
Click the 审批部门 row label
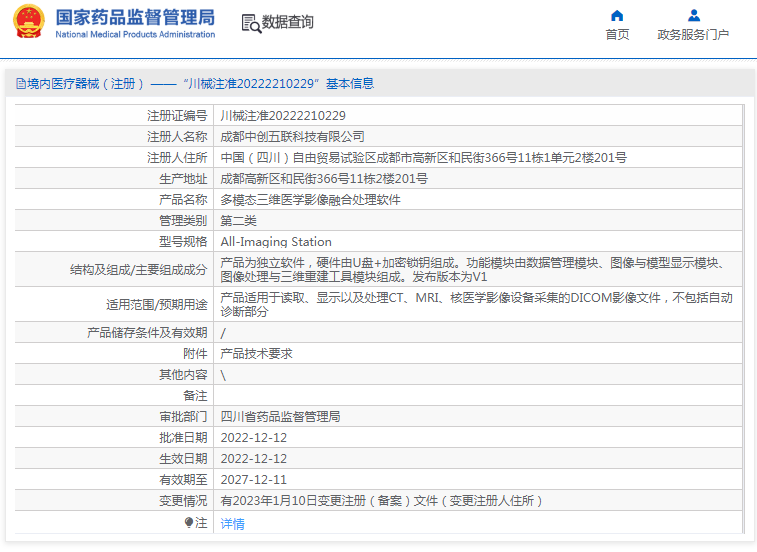click(183, 416)
